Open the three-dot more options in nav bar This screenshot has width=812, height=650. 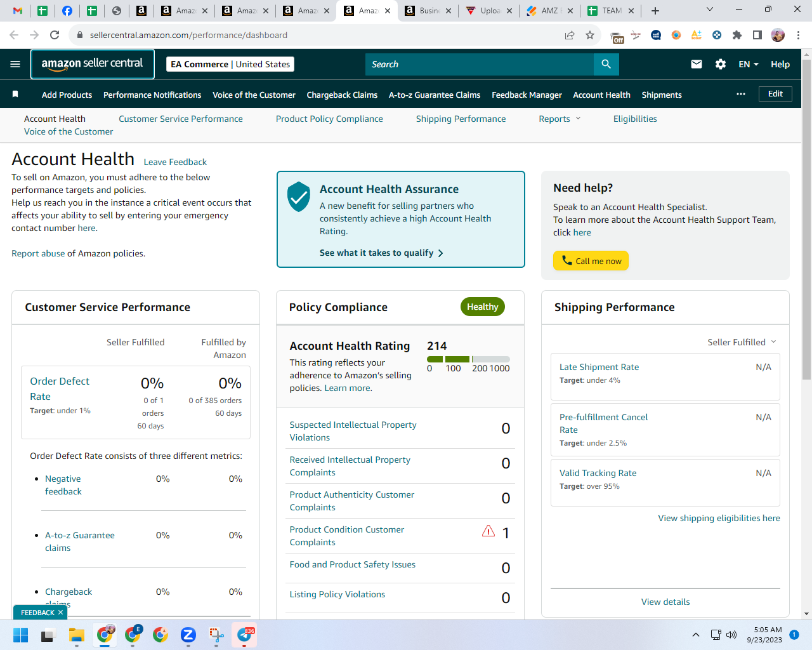pyautogui.click(x=741, y=94)
